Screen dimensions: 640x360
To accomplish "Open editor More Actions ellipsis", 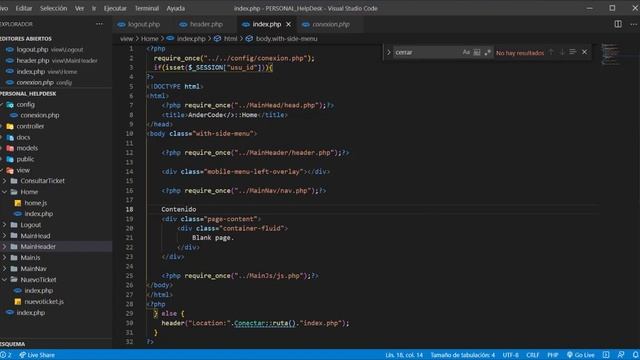I will point(633,24).
